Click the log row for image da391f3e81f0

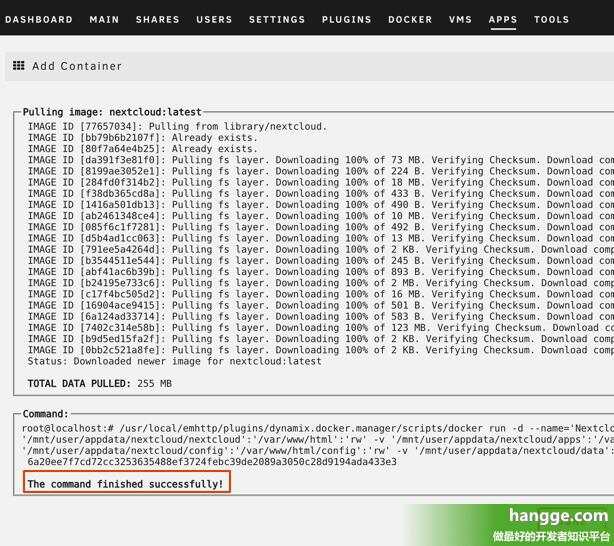(x=321, y=160)
